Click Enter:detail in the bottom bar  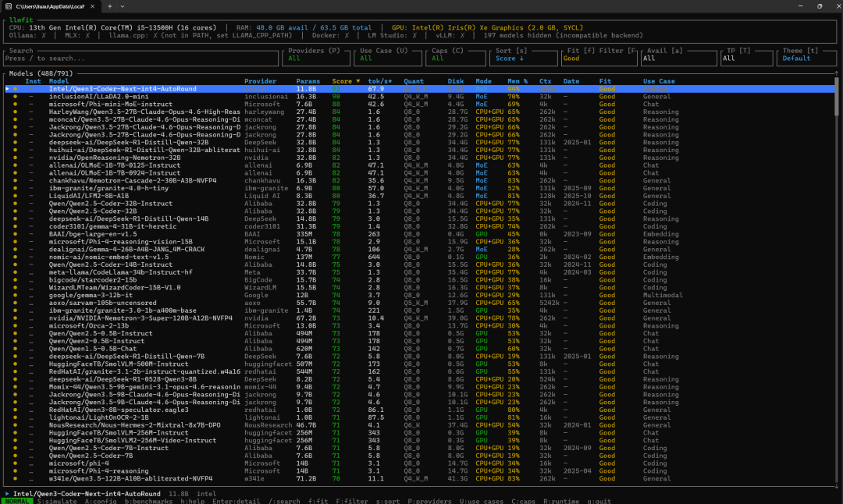click(x=236, y=501)
